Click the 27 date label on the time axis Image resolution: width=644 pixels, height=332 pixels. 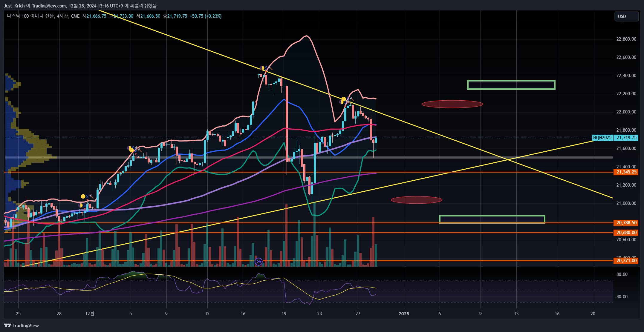[358, 314]
